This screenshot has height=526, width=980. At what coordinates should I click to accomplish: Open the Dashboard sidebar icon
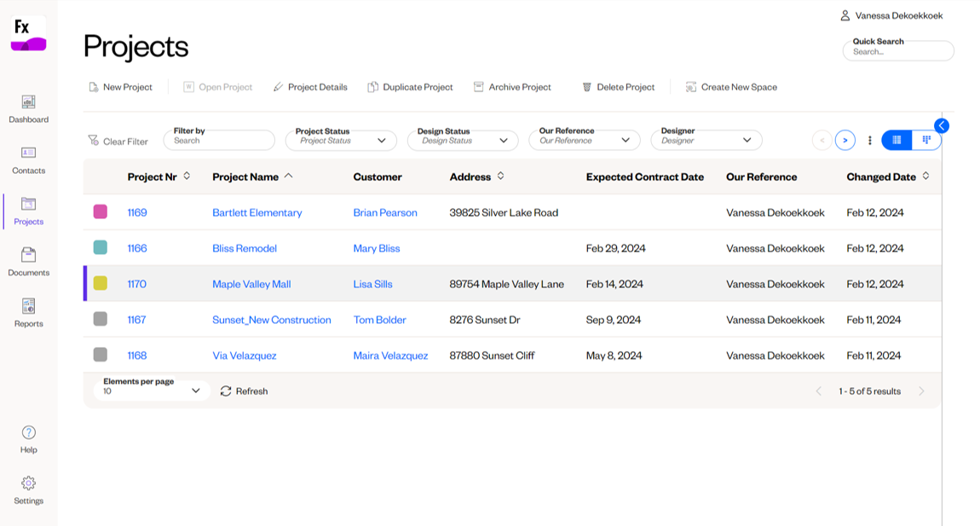(x=29, y=102)
